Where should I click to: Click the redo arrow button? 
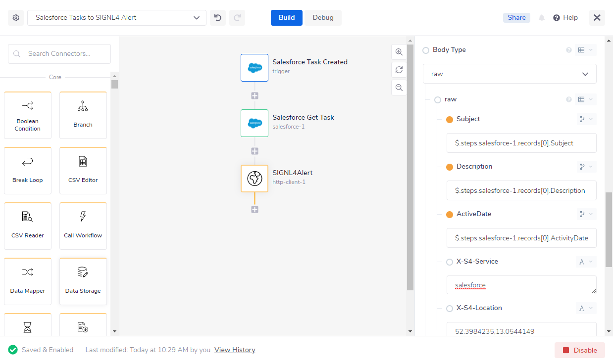[237, 18]
